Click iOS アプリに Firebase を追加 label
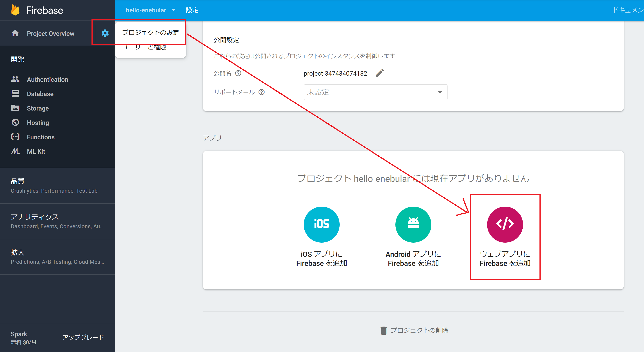644x352 pixels. click(x=321, y=259)
